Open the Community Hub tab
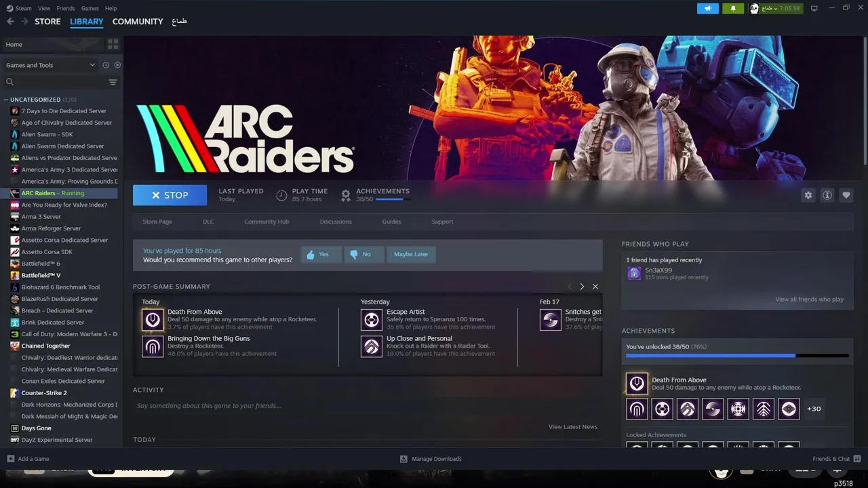Screen dimensions: 868x488 267,222
